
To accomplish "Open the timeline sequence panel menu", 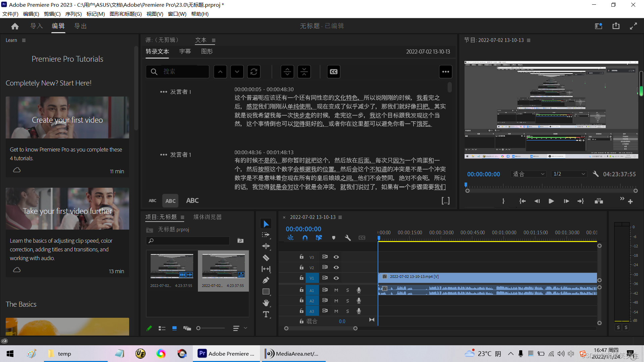I will pyautogui.click(x=340, y=217).
